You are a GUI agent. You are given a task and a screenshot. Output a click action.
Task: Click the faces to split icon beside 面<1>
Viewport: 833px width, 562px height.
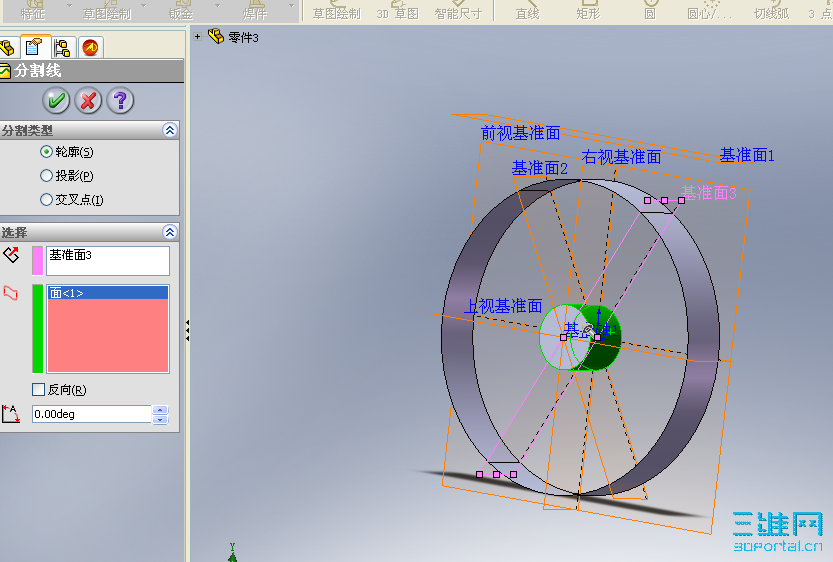pos(11,293)
